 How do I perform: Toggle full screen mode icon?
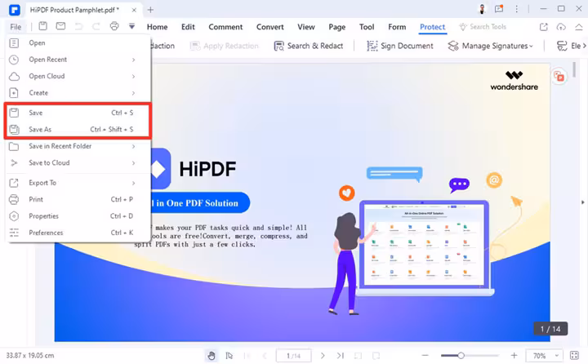574,355
